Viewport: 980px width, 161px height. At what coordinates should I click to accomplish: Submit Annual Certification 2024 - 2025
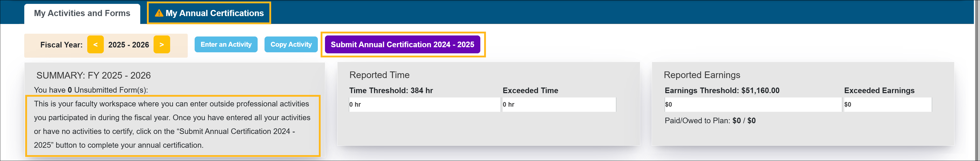(402, 45)
